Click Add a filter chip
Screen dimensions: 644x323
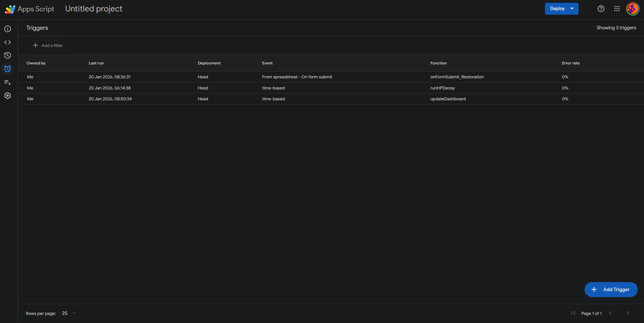(x=48, y=45)
